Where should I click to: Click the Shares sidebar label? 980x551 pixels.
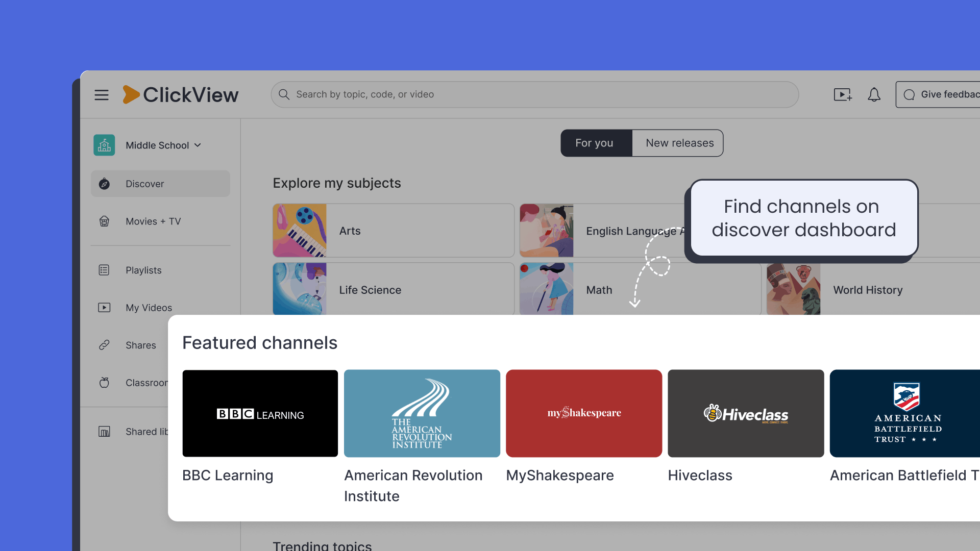(x=141, y=345)
